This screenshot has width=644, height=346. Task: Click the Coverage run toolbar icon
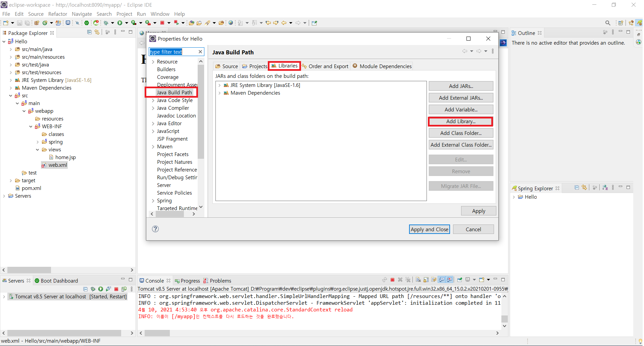(134, 23)
